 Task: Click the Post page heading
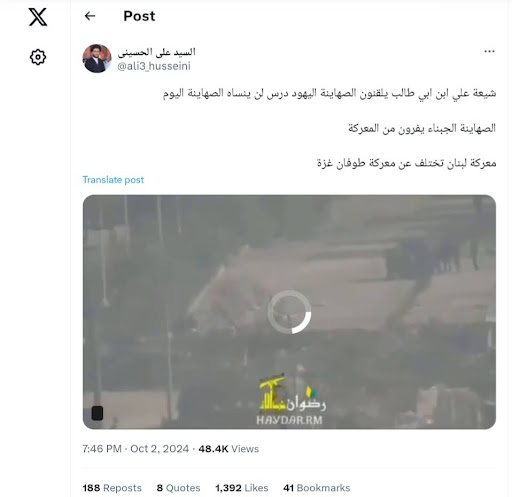coord(139,16)
